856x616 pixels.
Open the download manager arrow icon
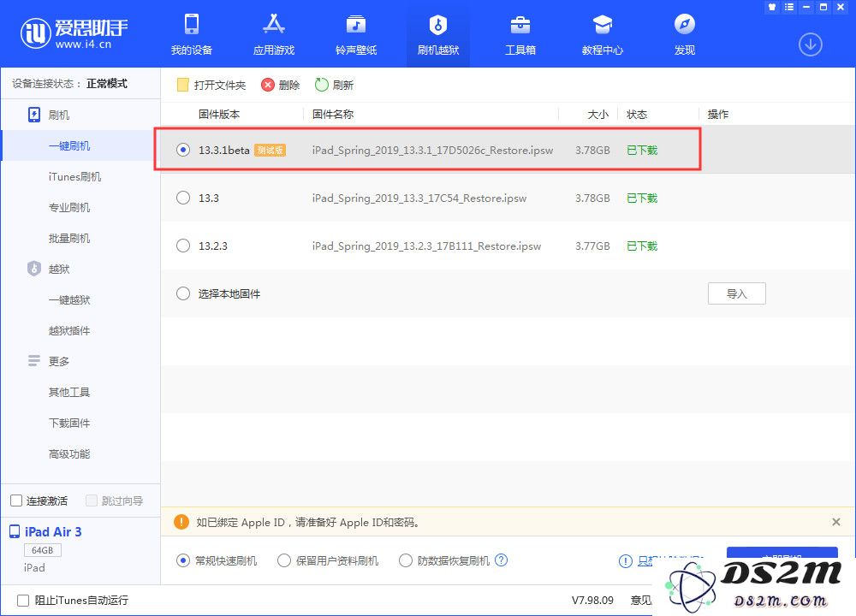[810, 44]
